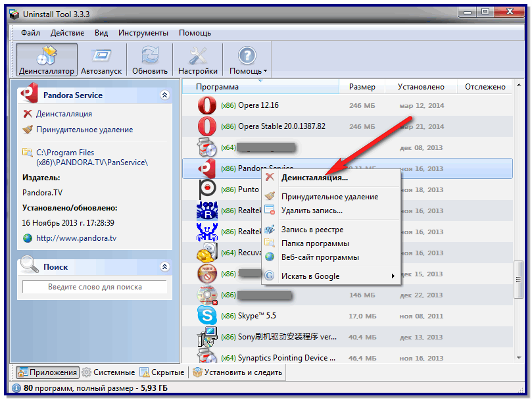The height and width of the screenshot is (400, 532).
Task: Switch to Приложения tab
Action: click(47, 372)
